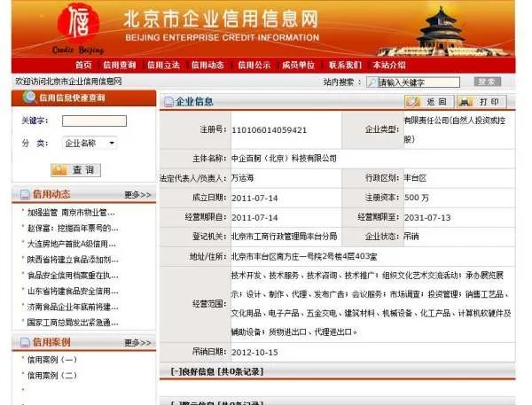This screenshot has height=405, width=532.
Task: Click the revocation date 2012-10-15
Action: click(254, 353)
